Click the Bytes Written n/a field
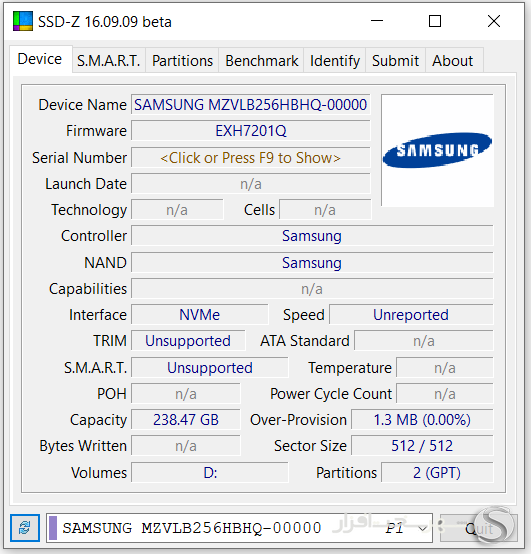Viewport: 531px width, 554px height. coord(186,446)
